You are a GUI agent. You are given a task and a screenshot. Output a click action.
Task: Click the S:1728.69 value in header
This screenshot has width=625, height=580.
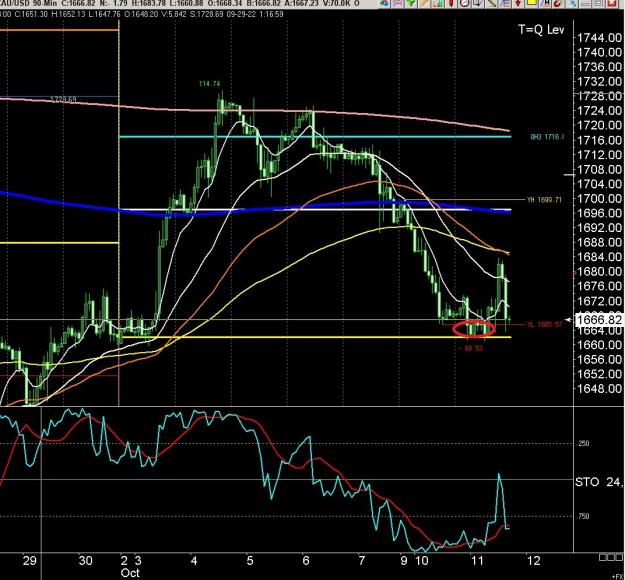(206, 14)
